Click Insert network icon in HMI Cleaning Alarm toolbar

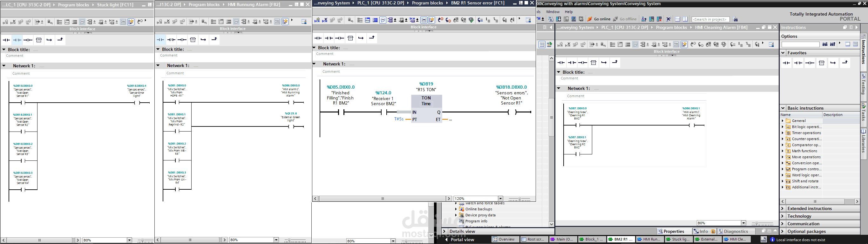[560, 44]
